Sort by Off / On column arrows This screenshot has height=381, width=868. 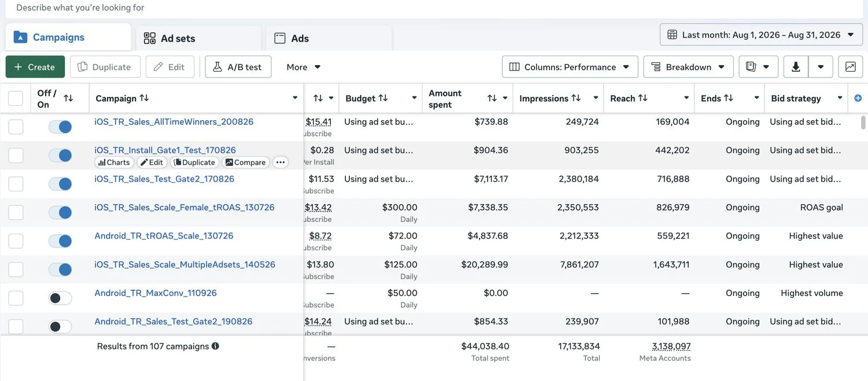tap(68, 98)
